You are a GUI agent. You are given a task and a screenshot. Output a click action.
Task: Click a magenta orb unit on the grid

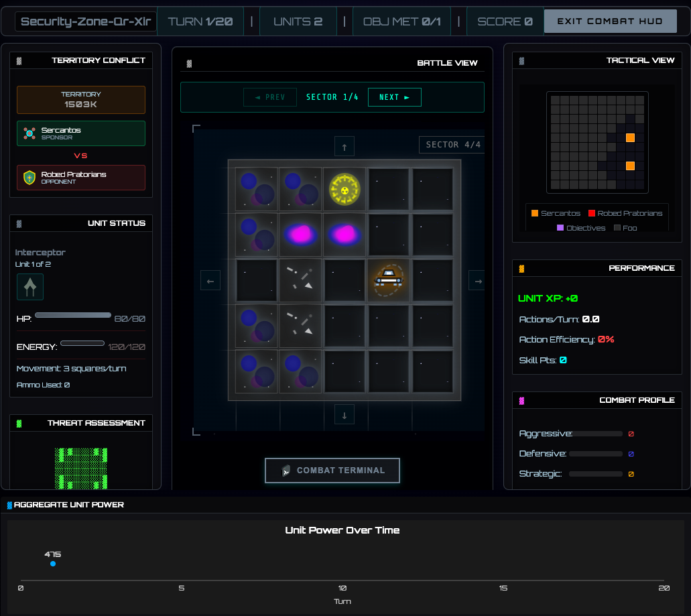[x=300, y=235]
